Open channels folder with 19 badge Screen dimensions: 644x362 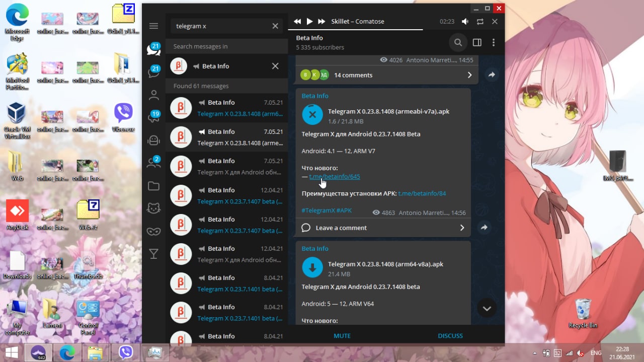click(x=154, y=117)
